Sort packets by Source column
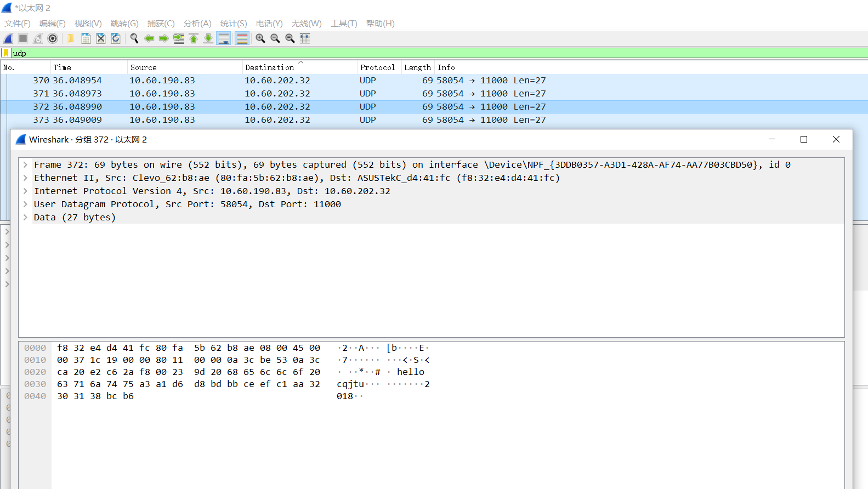The image size is (868, 489). point(185,67)
